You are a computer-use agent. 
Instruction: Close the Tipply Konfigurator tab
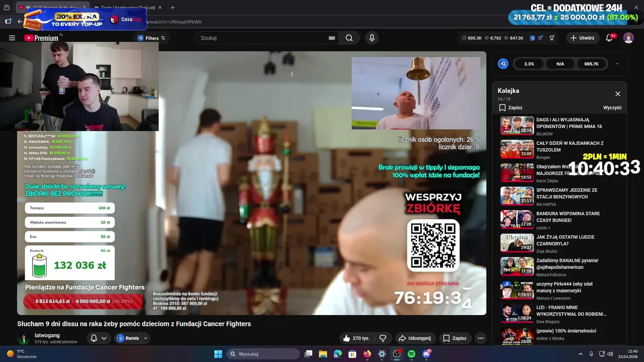(160, 8)
